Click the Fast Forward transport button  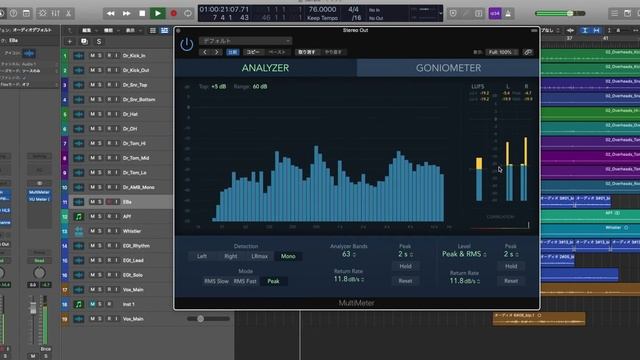point(127,13)
